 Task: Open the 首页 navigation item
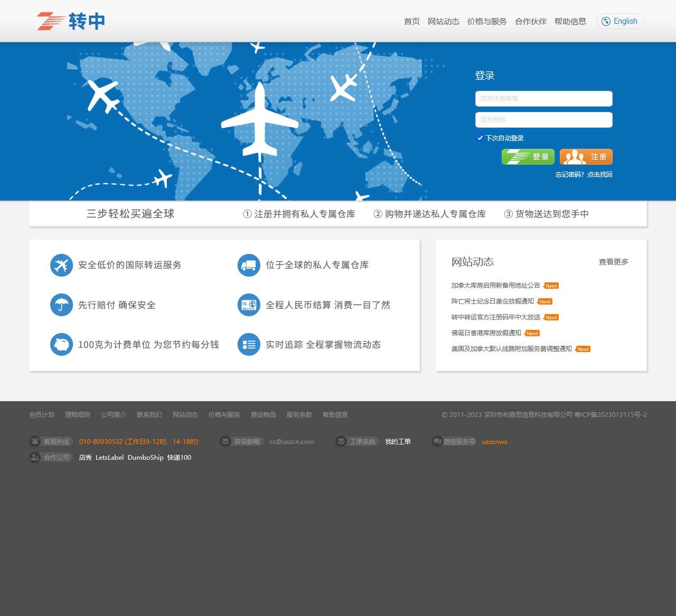tap(412, 22)
